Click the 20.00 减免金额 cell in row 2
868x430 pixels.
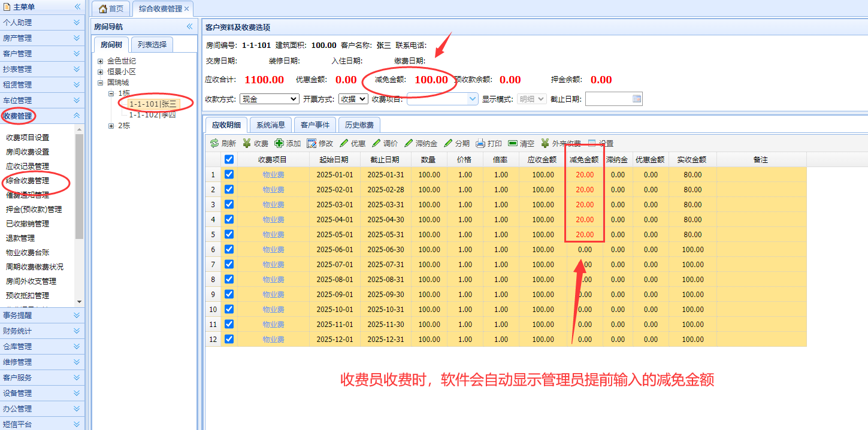tap(585, 189)
